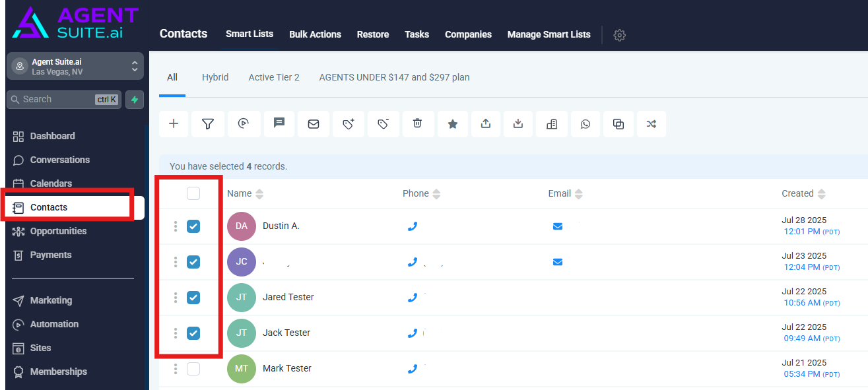Screen dimensions: 868x390
Task: Click the WhatsApp message icon
Action: click(585, 124)
